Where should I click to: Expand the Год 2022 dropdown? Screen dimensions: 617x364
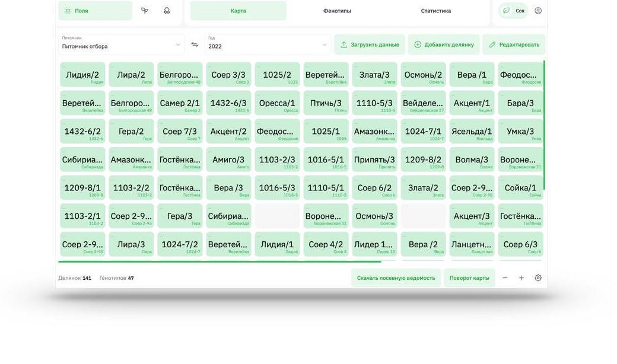pyautogui.click(x=268, y=44)
